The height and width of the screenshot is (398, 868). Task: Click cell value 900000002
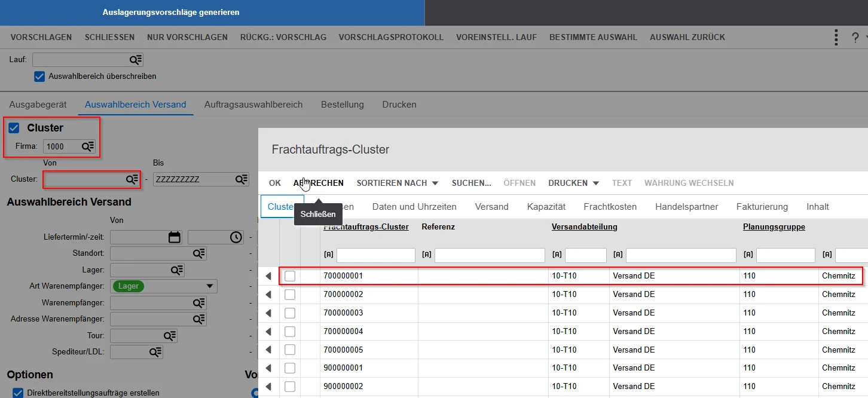343,387
